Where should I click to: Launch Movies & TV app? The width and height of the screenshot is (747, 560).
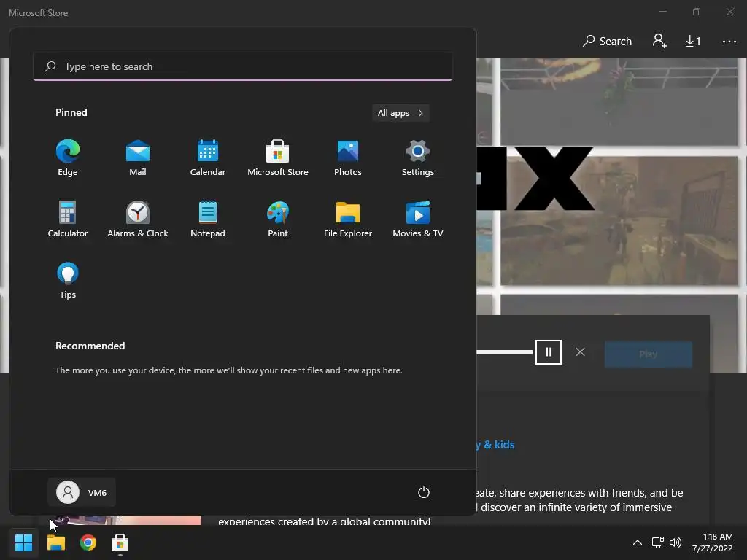(x=418, y=219)
